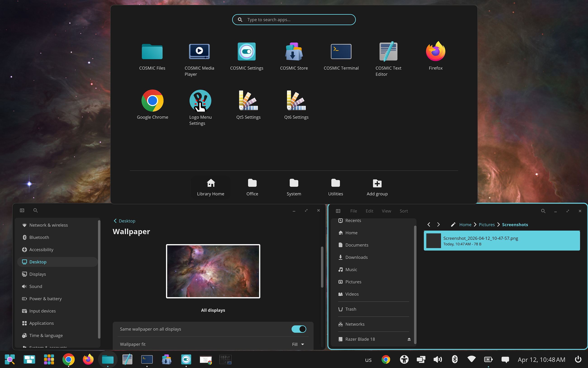This screenshot has height=368, width=588.
Task: Select Desktop in Settings sidebar
Action: click(x=57, y=262)
